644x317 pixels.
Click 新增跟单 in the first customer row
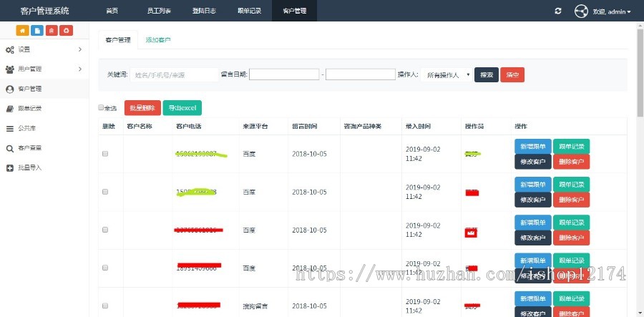click(533, 147)
